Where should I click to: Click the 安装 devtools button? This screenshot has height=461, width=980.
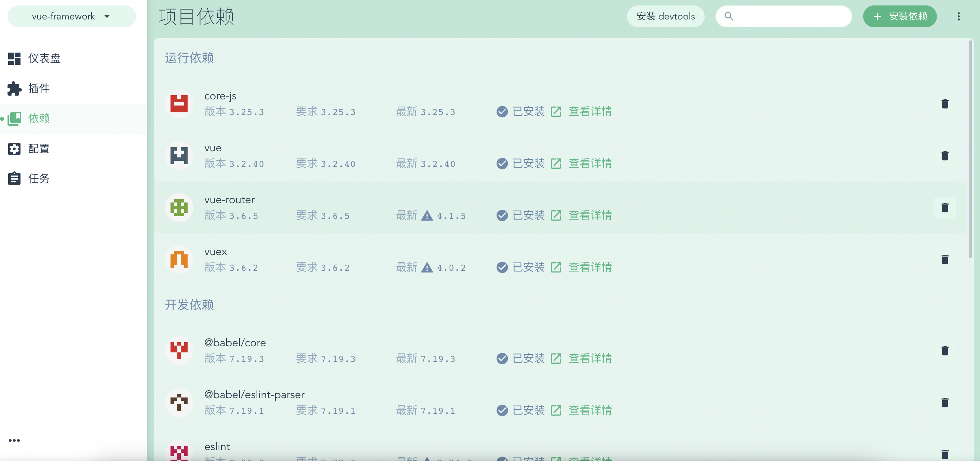665,16
